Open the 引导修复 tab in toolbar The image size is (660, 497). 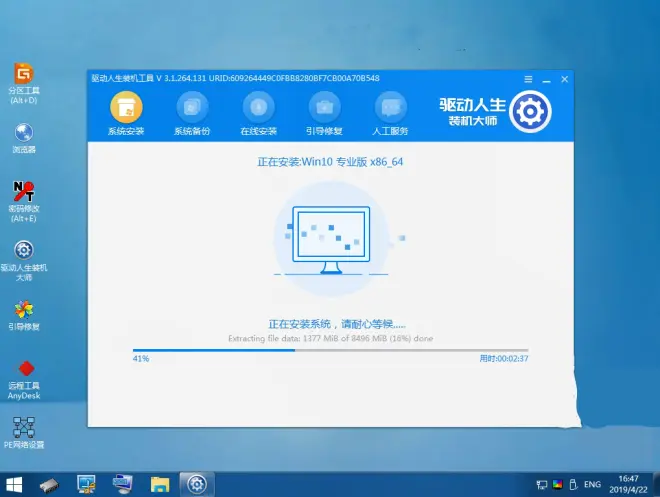coord(325,114)
